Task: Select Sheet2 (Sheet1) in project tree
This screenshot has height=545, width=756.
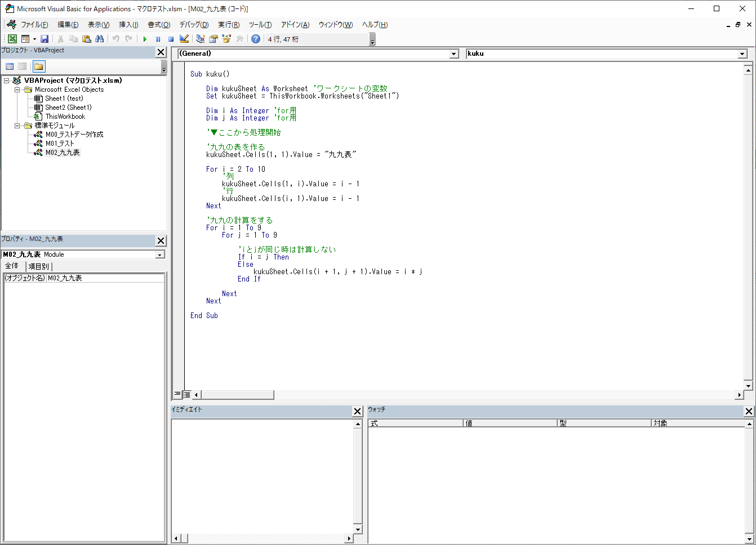Action: coord(68,108)
